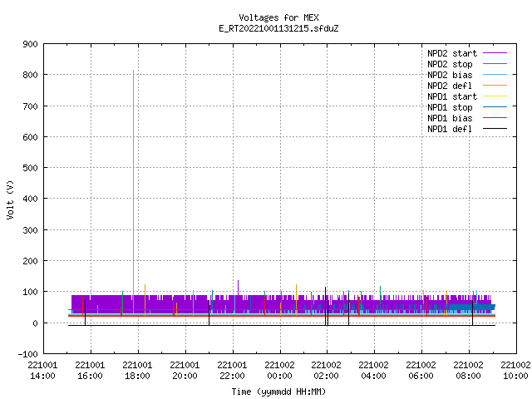The image size is (532, 399).
Task: Click the 221001 22:00 x-axis label
Action: coord(232,371)
